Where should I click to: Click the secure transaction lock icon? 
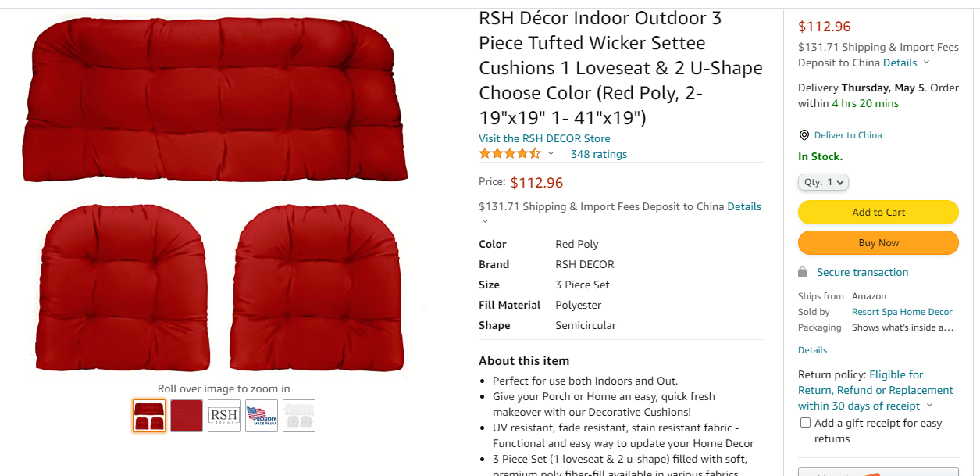[x=803, y=272]
